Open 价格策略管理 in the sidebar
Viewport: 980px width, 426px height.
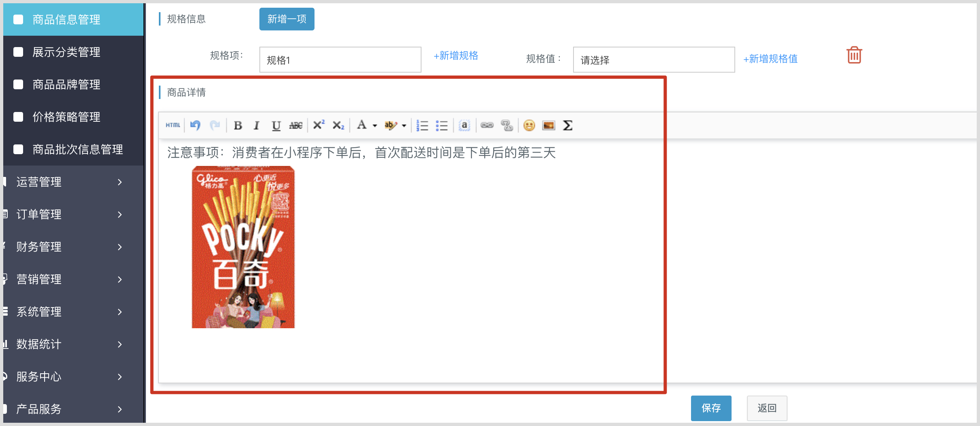click(x=73, y=117)
